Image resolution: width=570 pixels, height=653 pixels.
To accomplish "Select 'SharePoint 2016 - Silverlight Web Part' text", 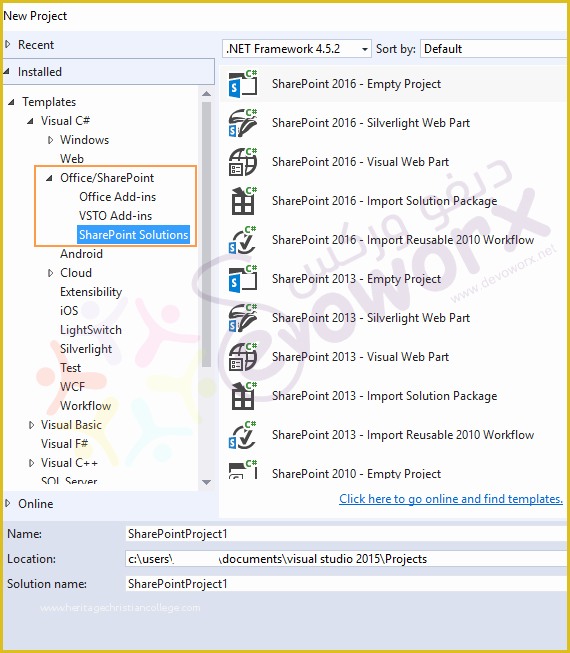I will (x=371, y=123).
